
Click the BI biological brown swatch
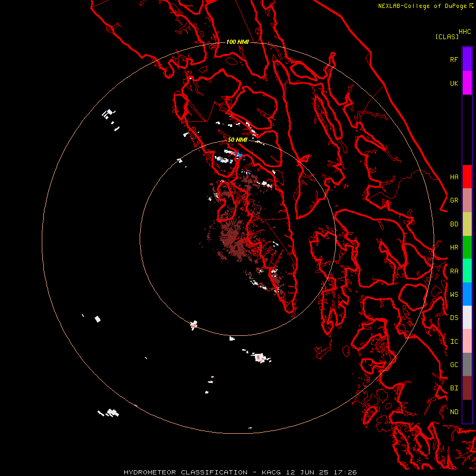pos(467,388)
